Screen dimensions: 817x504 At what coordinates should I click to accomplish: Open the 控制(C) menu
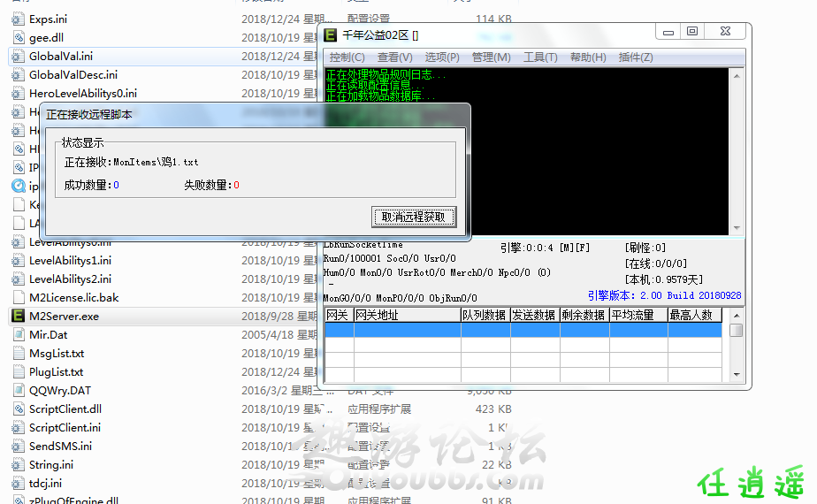click(347, 57)
